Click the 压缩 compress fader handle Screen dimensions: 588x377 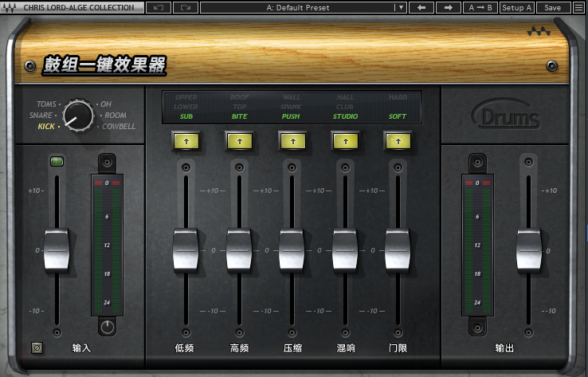coord(292,249)
